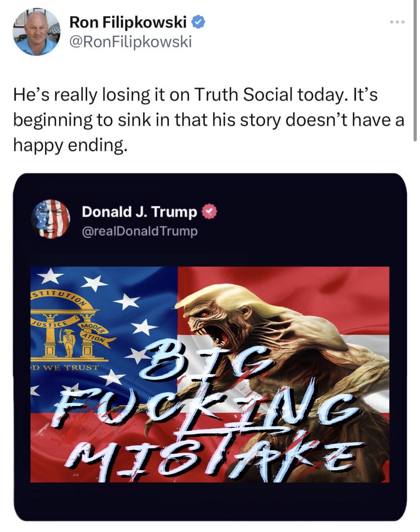Click the @RonFilipkowski handle
Viewport: 420px width, 532px height.
coord(130,42)
